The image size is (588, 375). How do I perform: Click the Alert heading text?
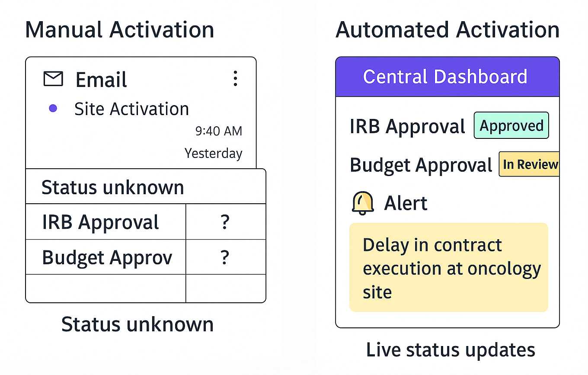point(406,203)
